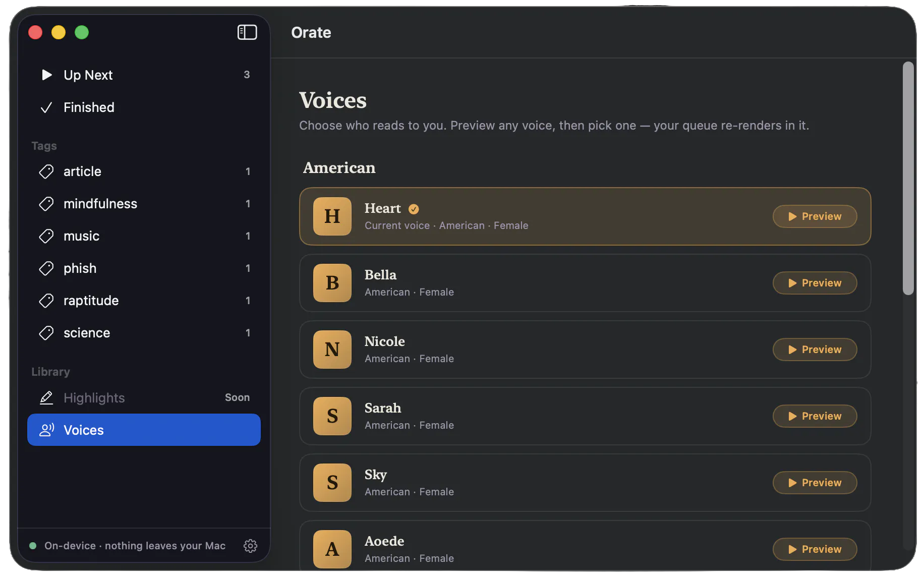The image size is (924, 577).
Task: Click the Up Next count badge 3
Action: (247, 75)
